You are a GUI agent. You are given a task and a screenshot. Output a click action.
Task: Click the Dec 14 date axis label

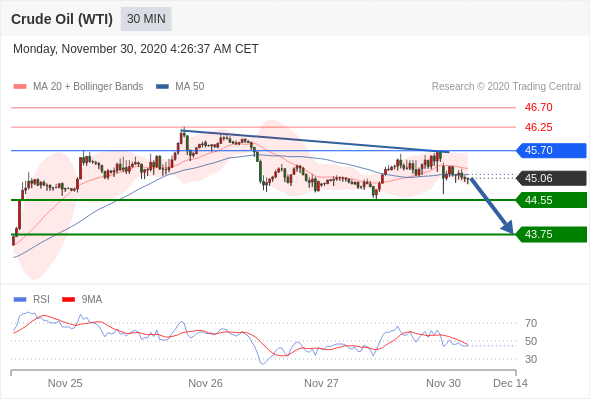[x=510, y=383]
